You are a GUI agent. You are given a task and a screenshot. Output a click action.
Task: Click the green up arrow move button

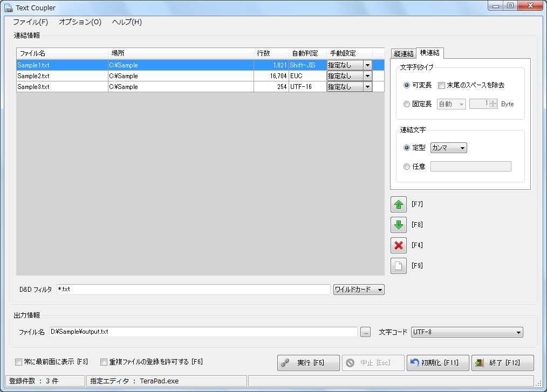click(x=399, y=204)
